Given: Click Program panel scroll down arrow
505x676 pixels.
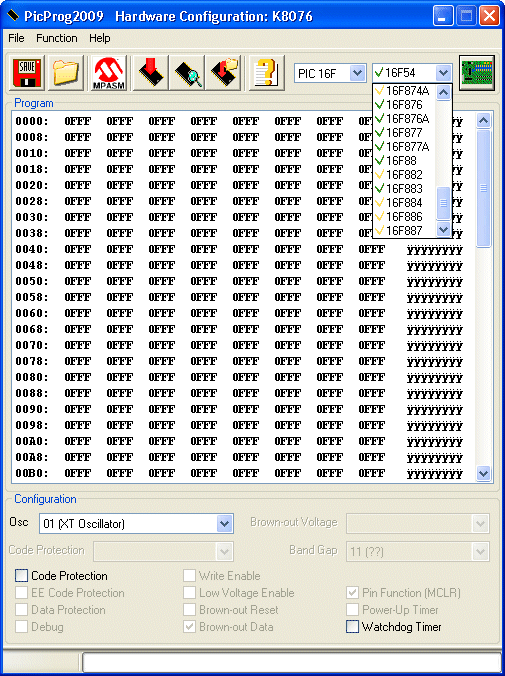Looking at the screenshot, I should tap(483, 473).
